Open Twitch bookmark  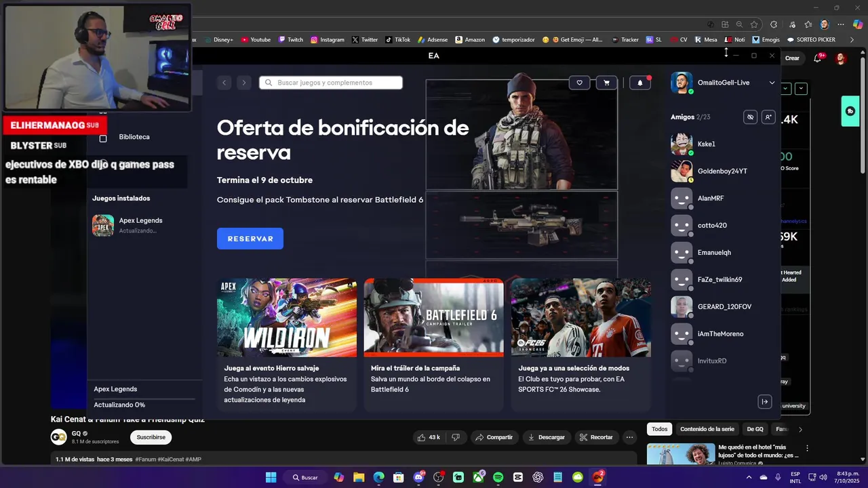pyautogui.click(x=290, y=40)
